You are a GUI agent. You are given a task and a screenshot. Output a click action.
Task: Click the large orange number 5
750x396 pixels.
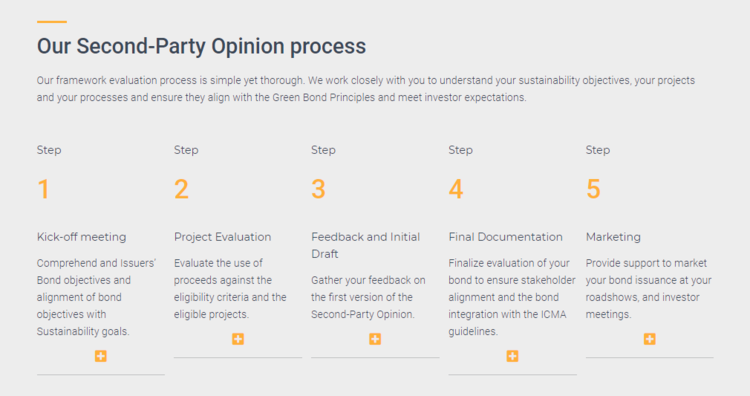coord(593,189)
